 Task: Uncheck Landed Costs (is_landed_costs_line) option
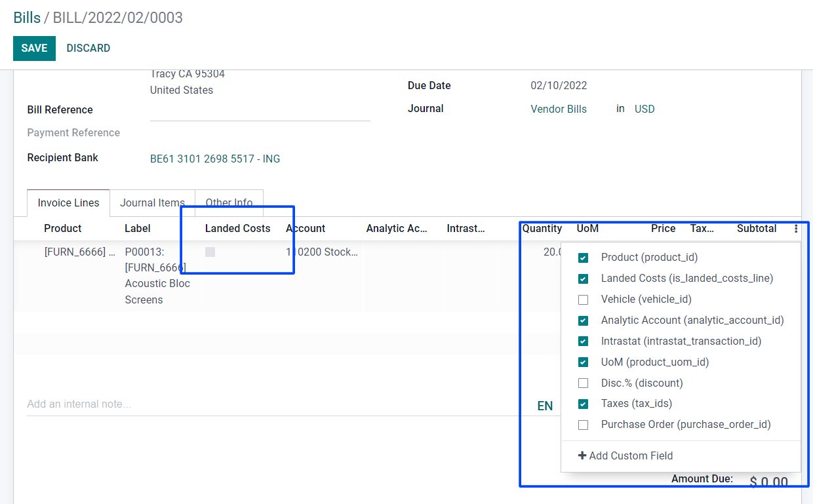point(583,279)
